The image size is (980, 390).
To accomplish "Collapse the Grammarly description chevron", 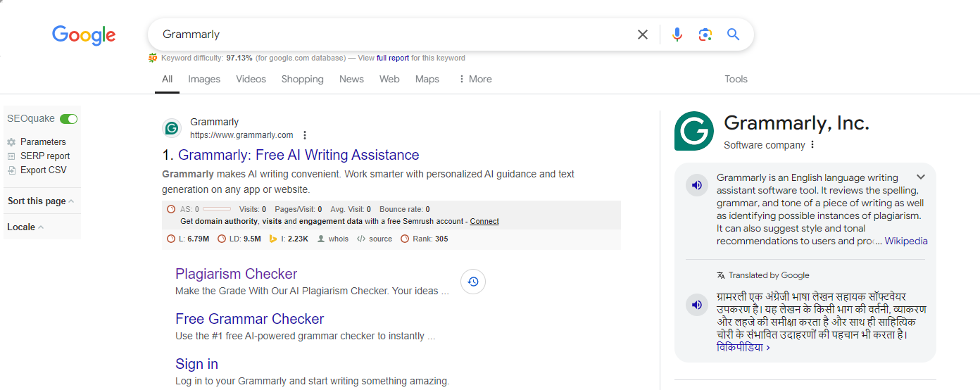I will tap(920, 177).
